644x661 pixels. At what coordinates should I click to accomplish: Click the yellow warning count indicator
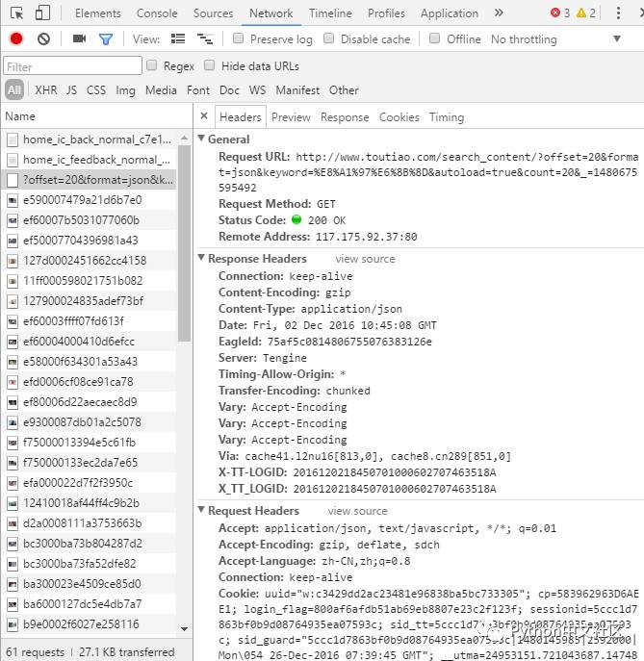pos(586,13)
